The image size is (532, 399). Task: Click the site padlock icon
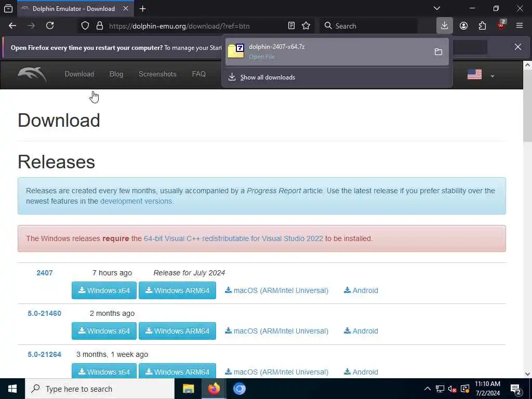click(99, 26)
